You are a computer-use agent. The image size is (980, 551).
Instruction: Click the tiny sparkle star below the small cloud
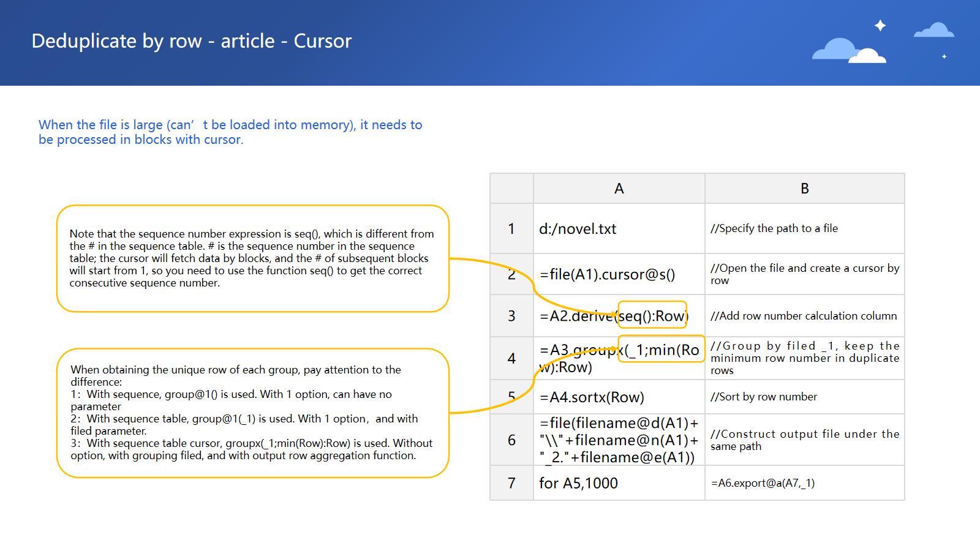(944, 56)
